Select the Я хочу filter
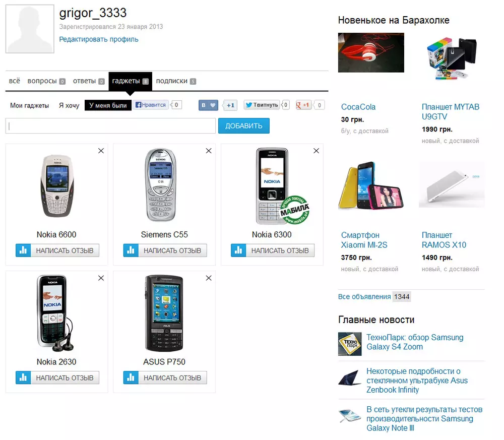This screenshot has height=440, width=504. tap(69, 105)
